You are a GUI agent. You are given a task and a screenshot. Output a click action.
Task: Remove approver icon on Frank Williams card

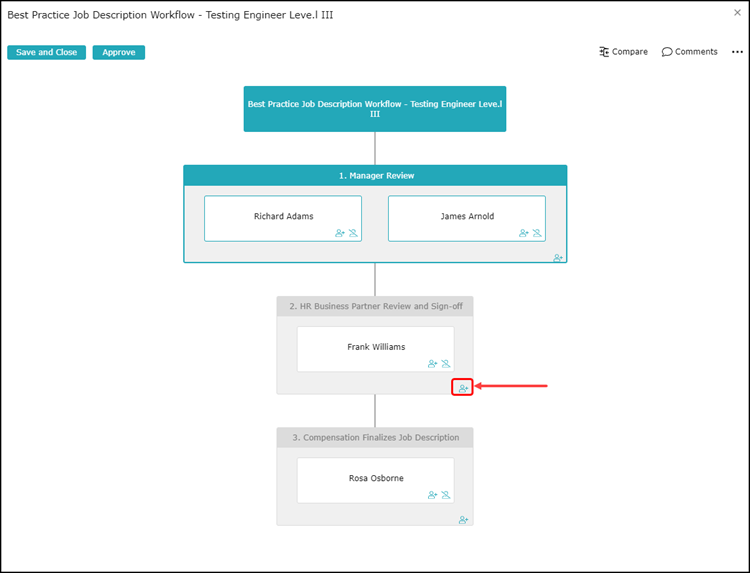tap(446, 364)
